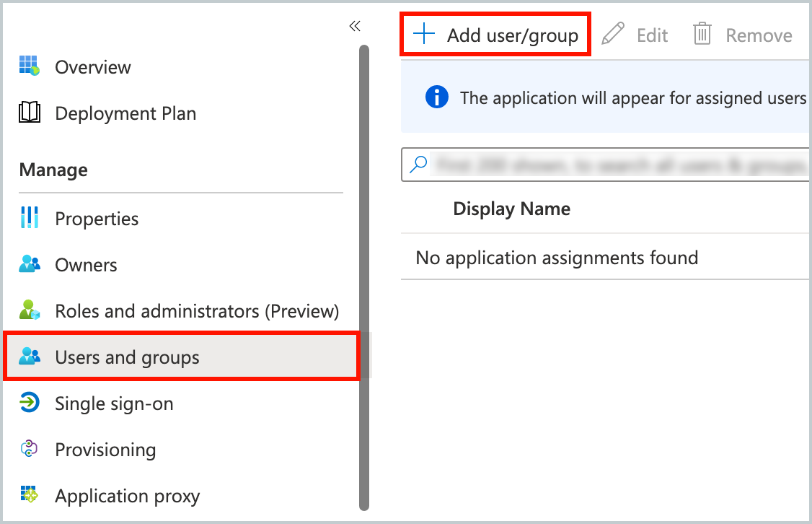Click the Properties bars icon
812x524 pixels.
pyautogui.click(x=30, y=218)
